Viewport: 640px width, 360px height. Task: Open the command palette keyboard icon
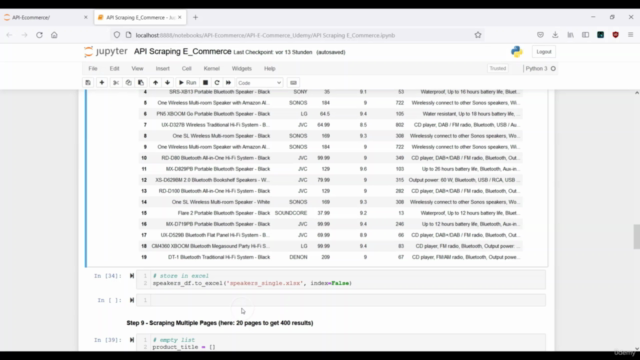(293, 82)
